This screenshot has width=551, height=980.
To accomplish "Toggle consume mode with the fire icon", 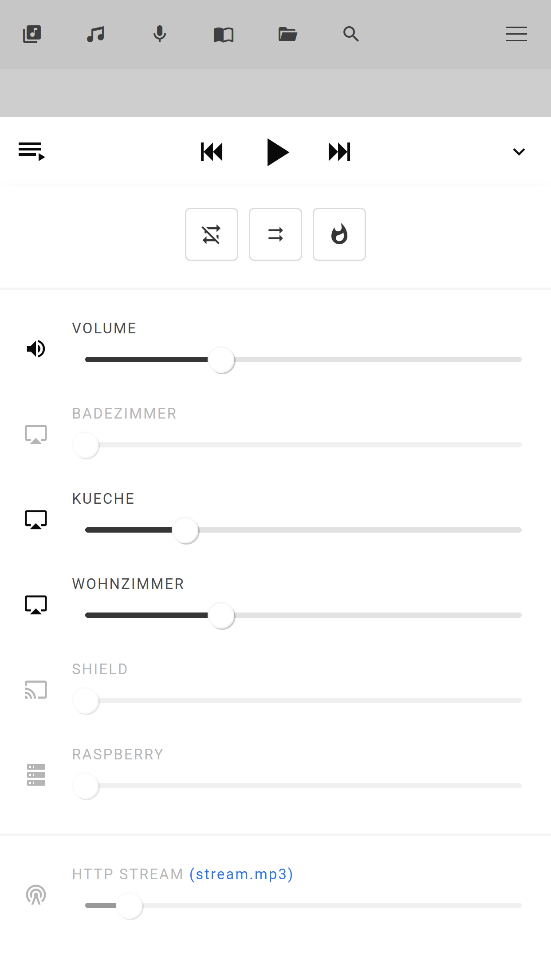I will pos(339,234).
